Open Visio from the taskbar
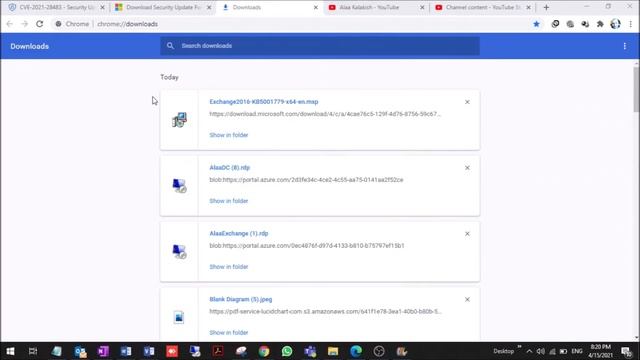Image resolution: width=640 pixels, height=360 pixels. tap(149, 351)
